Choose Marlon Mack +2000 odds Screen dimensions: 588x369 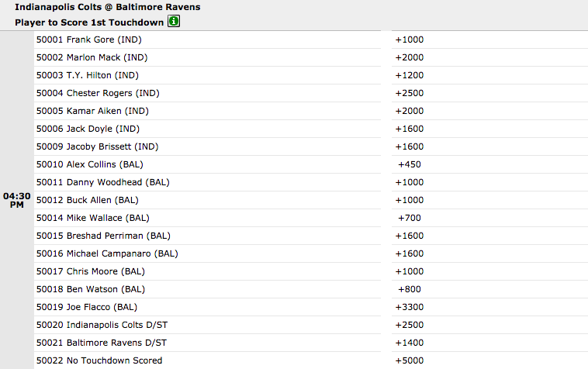coord(410,57)
